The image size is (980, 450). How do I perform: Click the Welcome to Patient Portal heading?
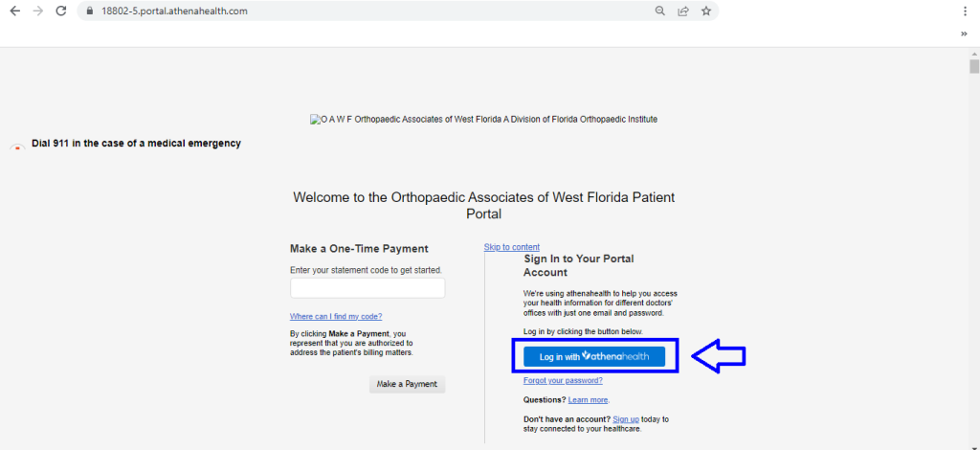(x=483, y=206)
